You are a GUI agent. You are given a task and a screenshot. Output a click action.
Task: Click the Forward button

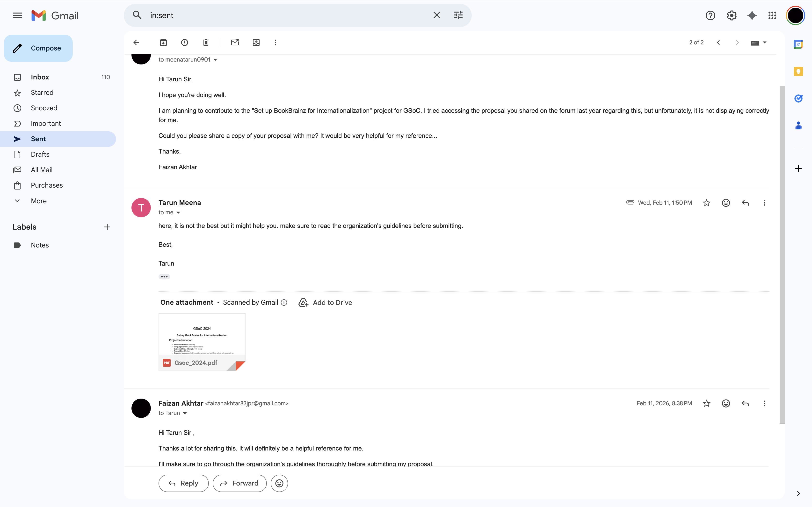click(239, 483)
